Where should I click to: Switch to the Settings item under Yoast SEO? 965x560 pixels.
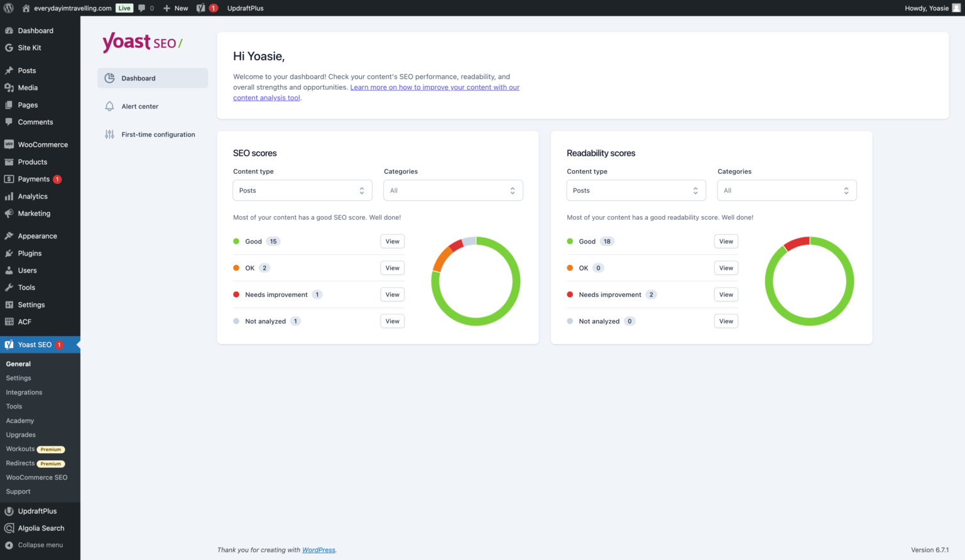[18, 377]
